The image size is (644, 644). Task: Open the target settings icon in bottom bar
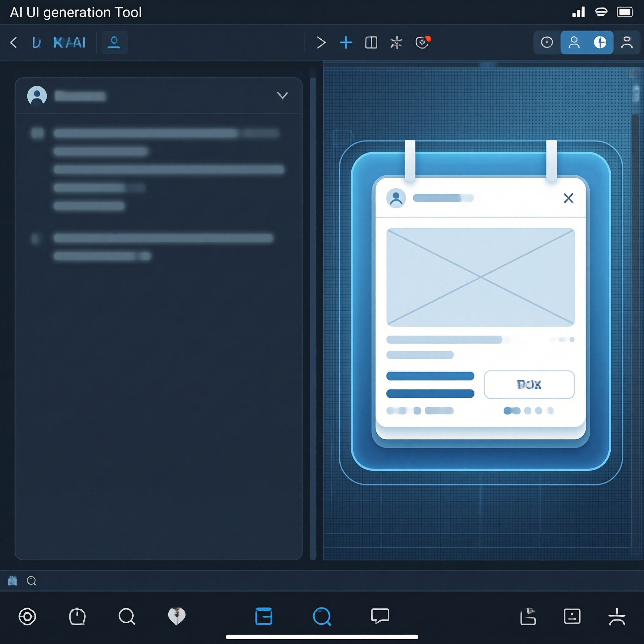(x=27, y=616)
